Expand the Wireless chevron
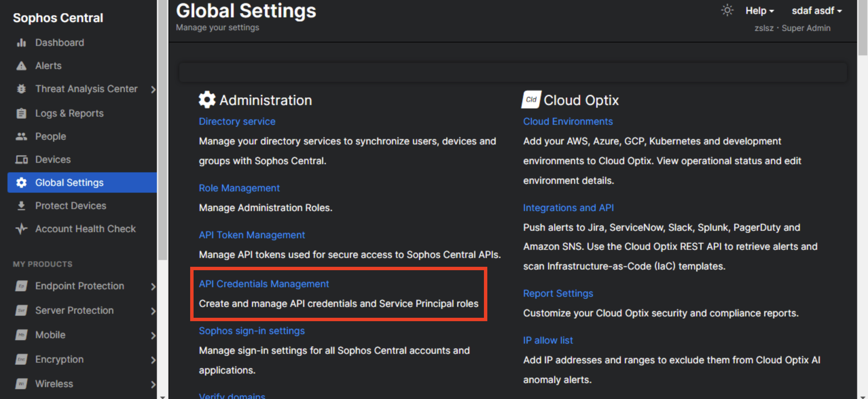Image resolution: width=868 pixels, height=399 pixels. (153, 384)
